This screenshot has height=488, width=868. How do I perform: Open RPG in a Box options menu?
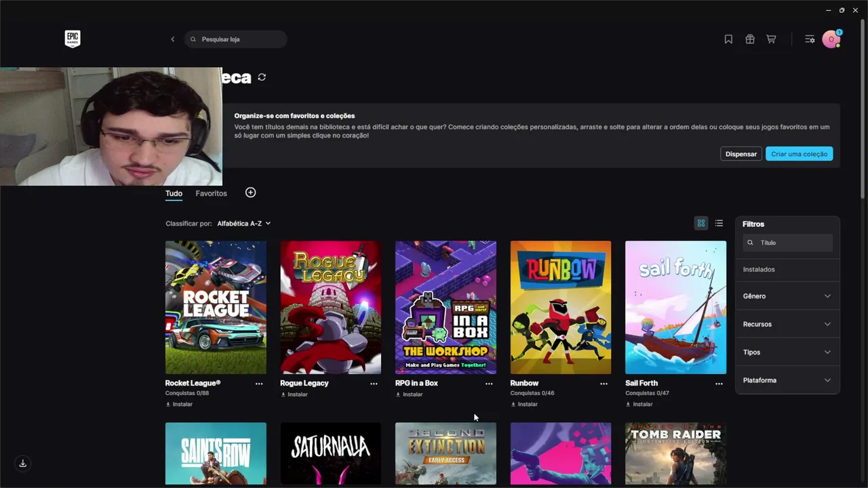tap(489, 384)
